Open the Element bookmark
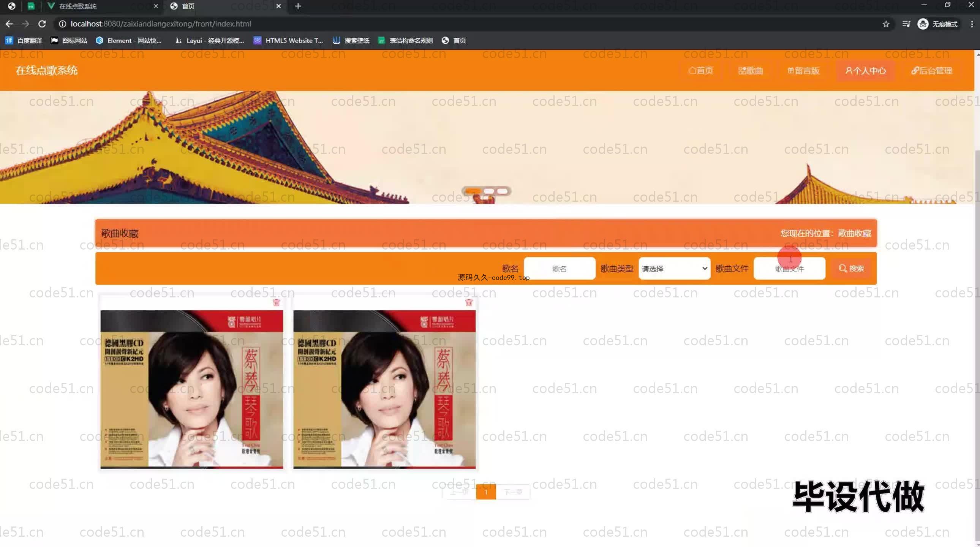The image size is (980, 547). [129, 40]
